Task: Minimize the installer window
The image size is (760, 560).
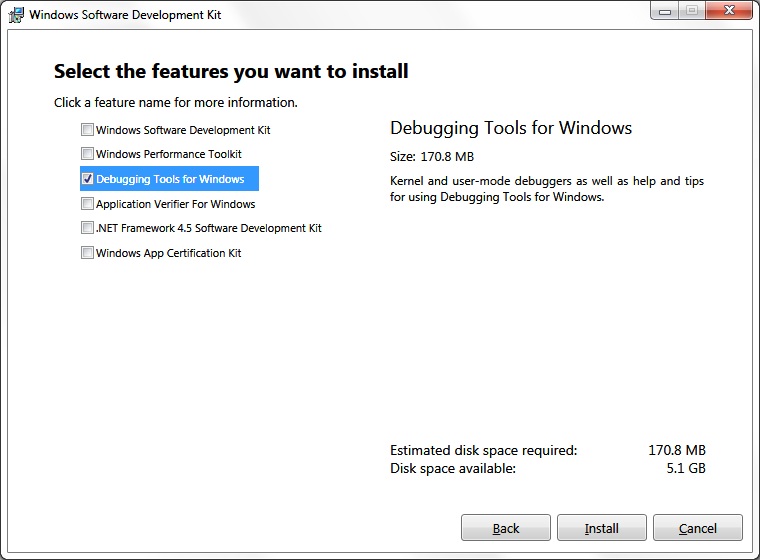Action: (x=665, y=11)
